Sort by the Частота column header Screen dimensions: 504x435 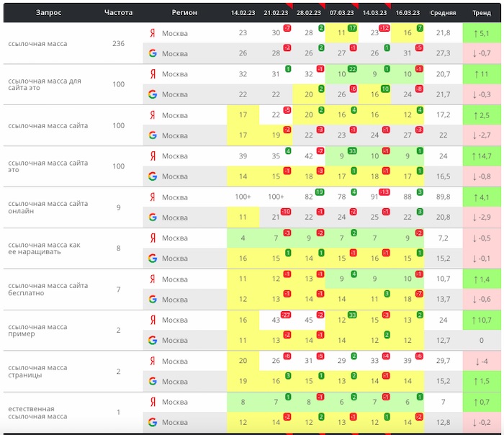118,12
